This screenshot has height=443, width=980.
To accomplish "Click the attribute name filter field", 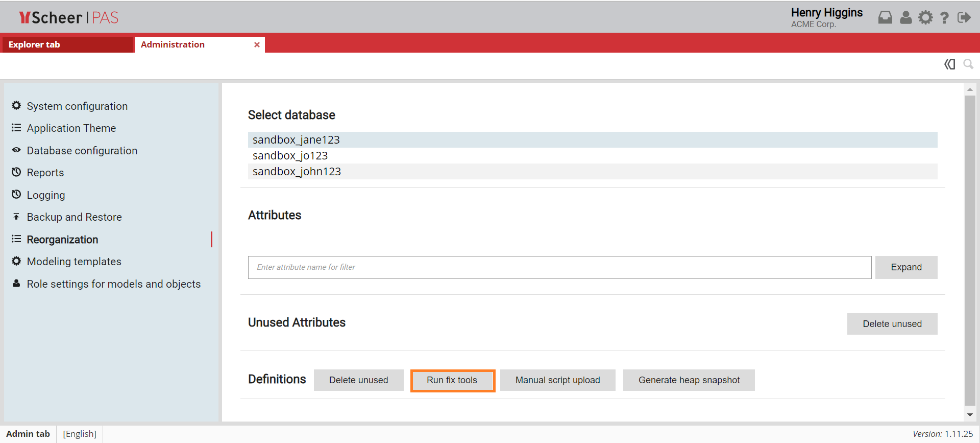I will (x=559, y=267).
